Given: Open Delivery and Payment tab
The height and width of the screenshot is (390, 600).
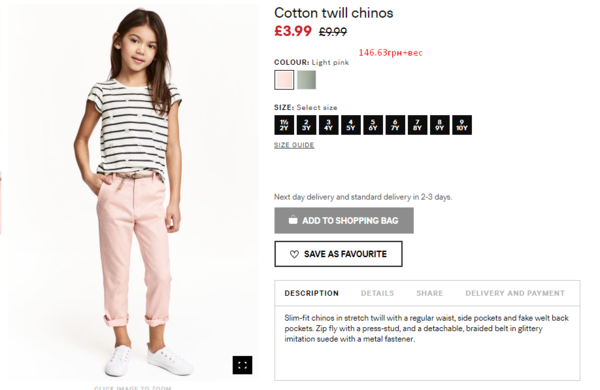Looking at the screenshot, I should coord(515,293).
